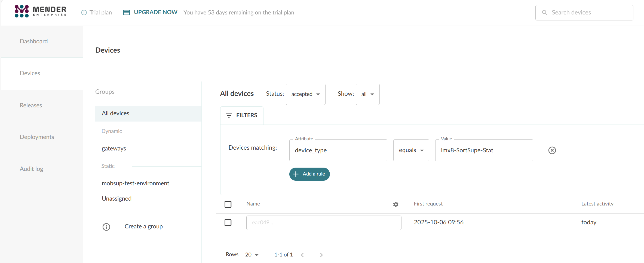
Task: Go to the previous page of devices
Action: pyautogui.click(x=302, y=255)
